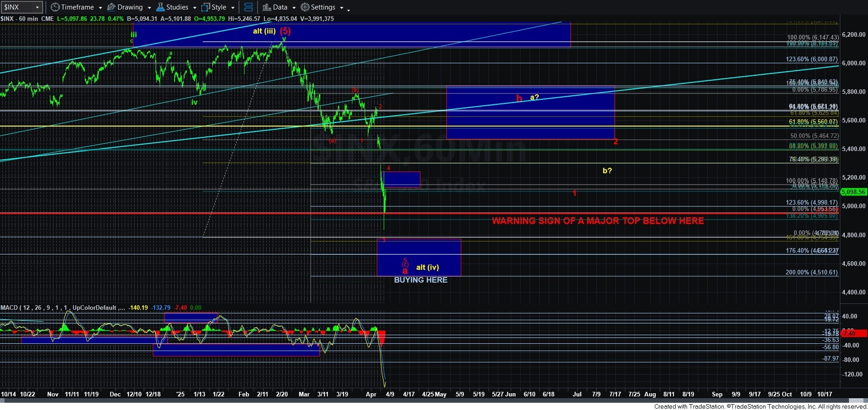Click the Drawing pencil icon
This screenshot has width=868, height=410.
111,7
